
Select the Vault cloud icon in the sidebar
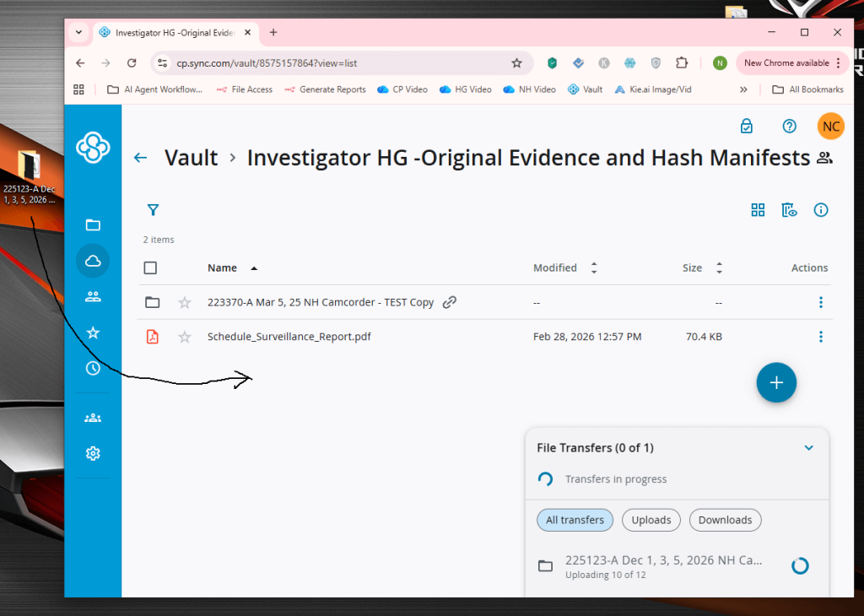point(92,261)
